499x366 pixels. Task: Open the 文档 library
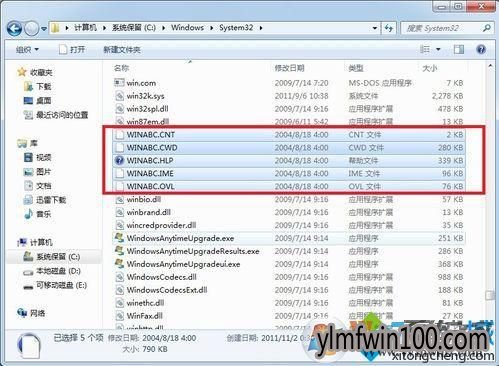coord(44,186)
